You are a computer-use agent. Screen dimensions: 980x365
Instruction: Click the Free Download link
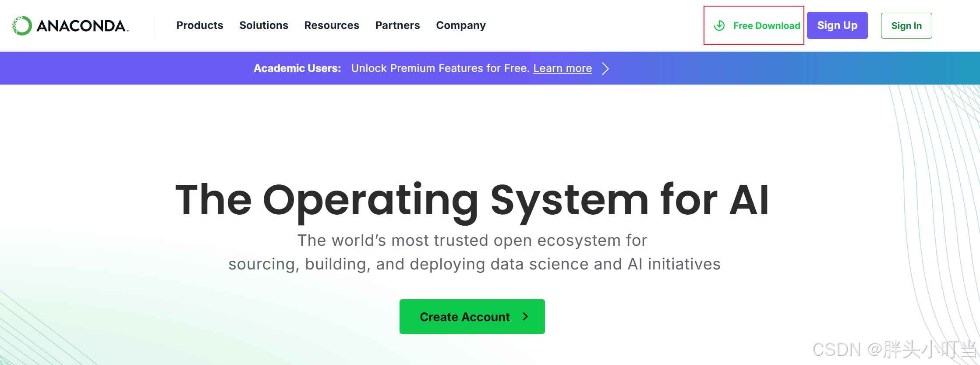point(757,25)
